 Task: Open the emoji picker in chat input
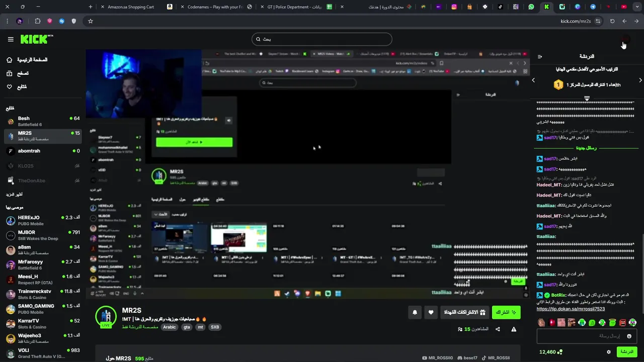629,336
